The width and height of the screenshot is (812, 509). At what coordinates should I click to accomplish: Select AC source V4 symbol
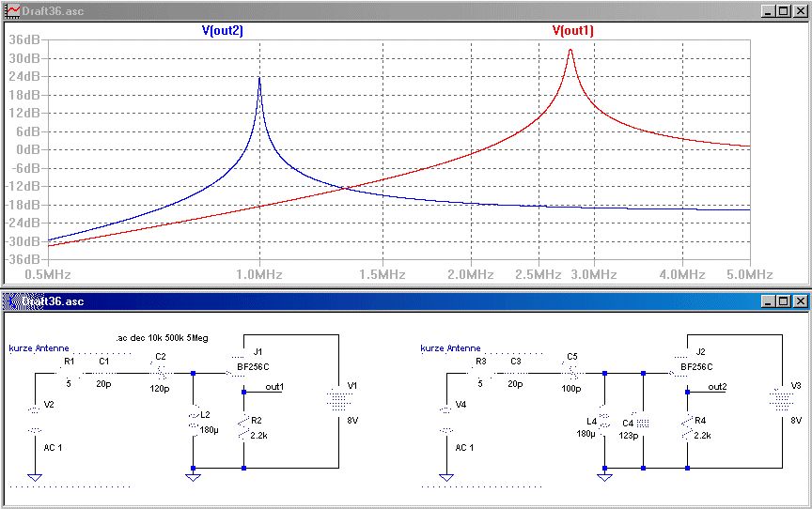point(445,420)
